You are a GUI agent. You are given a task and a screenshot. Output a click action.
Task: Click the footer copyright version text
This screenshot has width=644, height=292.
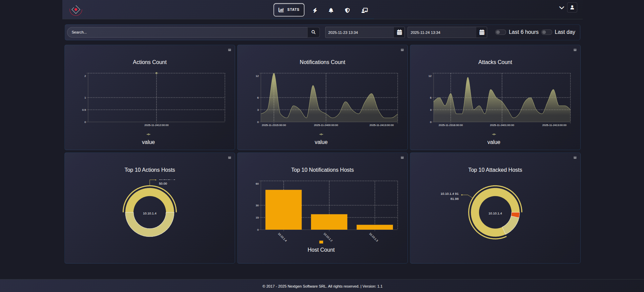point(322,286)
